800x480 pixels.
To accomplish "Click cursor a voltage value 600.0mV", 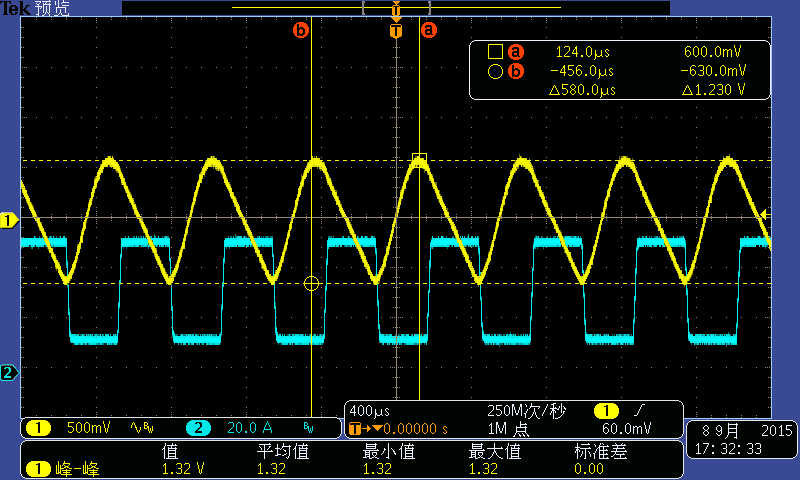I will pyautogui.click(x=713, y=52).
